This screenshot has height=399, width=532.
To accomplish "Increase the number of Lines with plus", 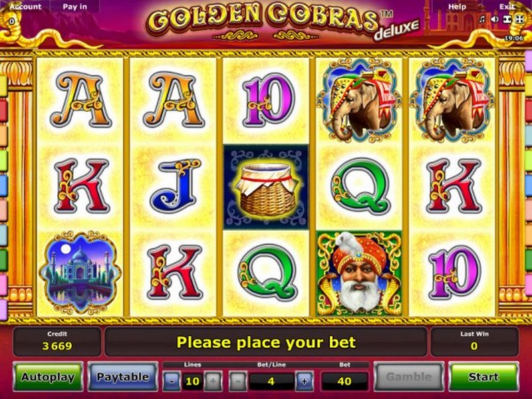I will coord(213,381).
